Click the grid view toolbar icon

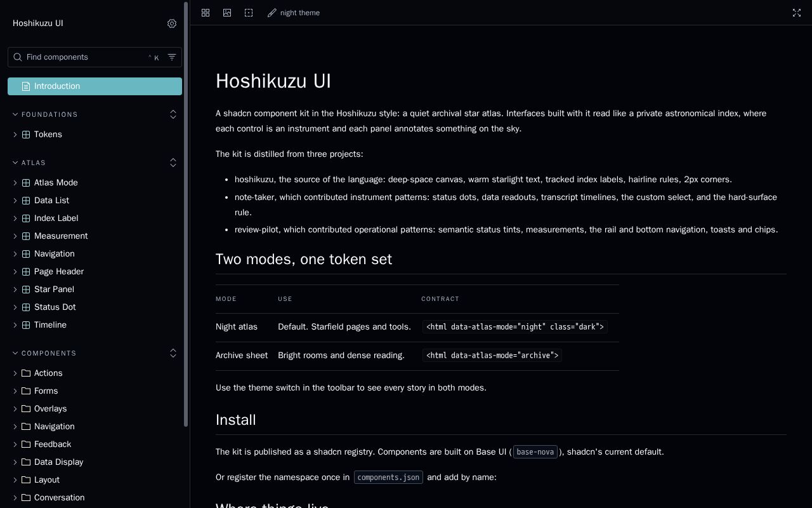[x=206, y=13]
